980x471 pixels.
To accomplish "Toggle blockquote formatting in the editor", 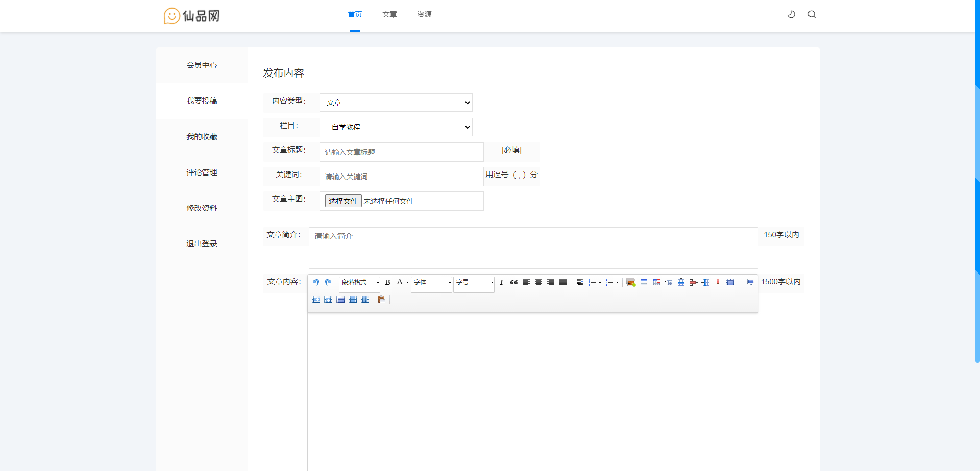I will [x=513, y=282].
